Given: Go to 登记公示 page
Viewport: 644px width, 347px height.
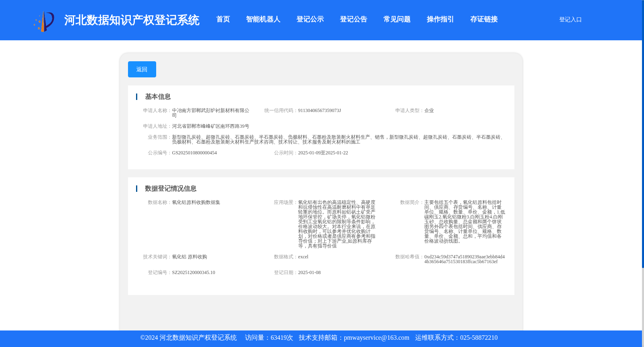Looking at the screenshot, I should [x=310, y=19].
